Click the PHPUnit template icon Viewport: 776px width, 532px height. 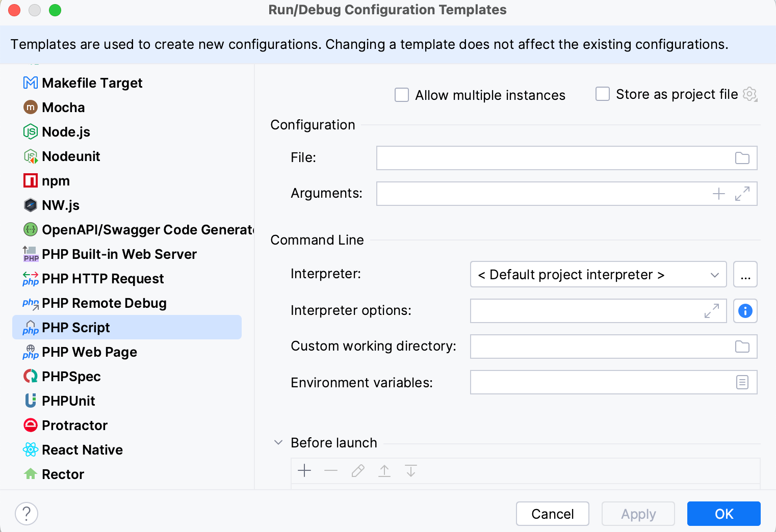(x=31, y=401)
